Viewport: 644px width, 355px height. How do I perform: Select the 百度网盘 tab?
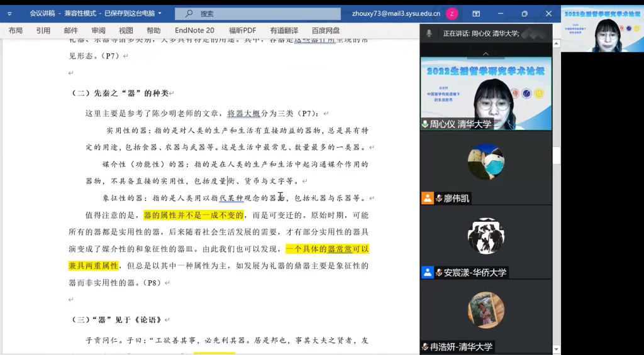tap(325, 30)
